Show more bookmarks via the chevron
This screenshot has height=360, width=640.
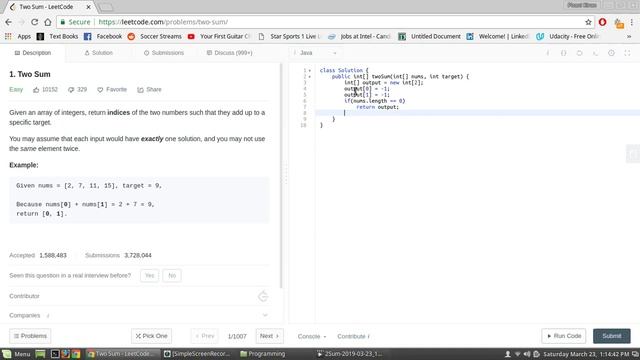629,36
